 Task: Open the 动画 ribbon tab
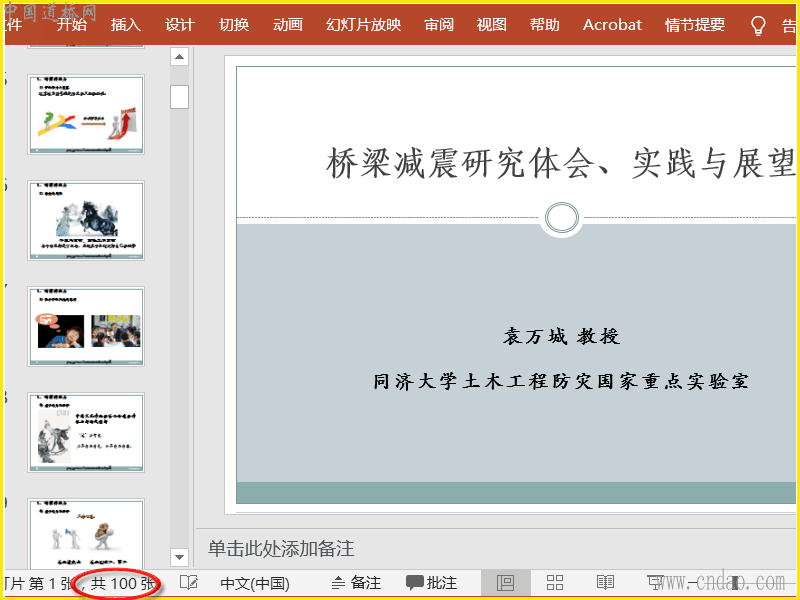288,24
